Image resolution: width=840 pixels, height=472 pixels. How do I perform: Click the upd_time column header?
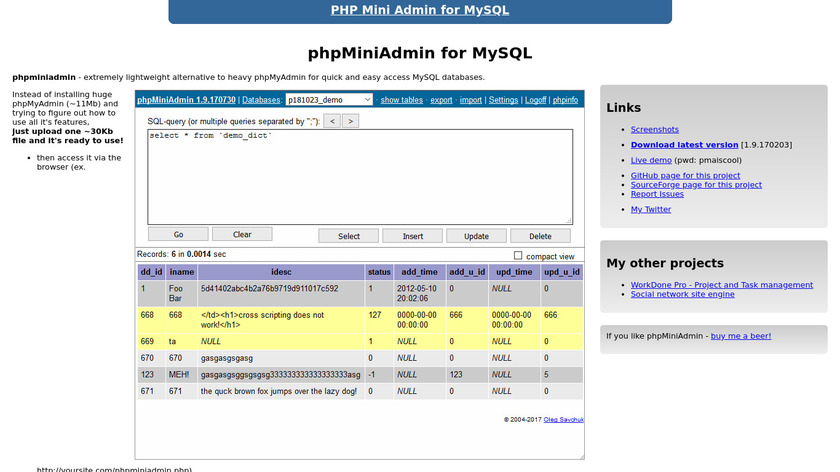click(514, 272)
